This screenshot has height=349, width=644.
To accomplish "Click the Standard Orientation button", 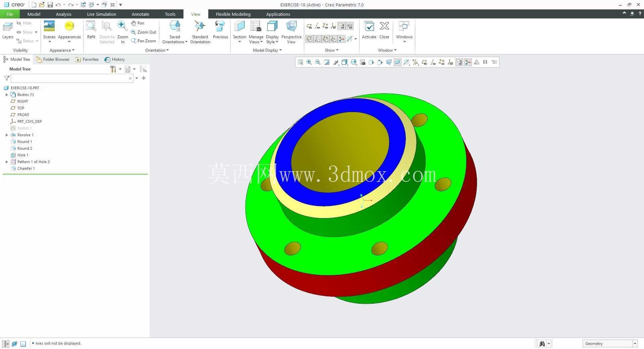I will [x=200, y=32].
